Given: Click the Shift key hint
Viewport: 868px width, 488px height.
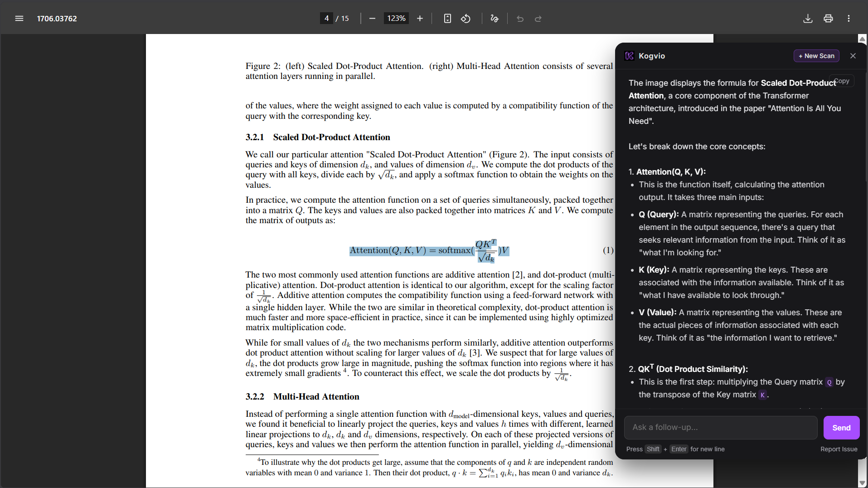Looking at the screenshot, I should 653,449.
